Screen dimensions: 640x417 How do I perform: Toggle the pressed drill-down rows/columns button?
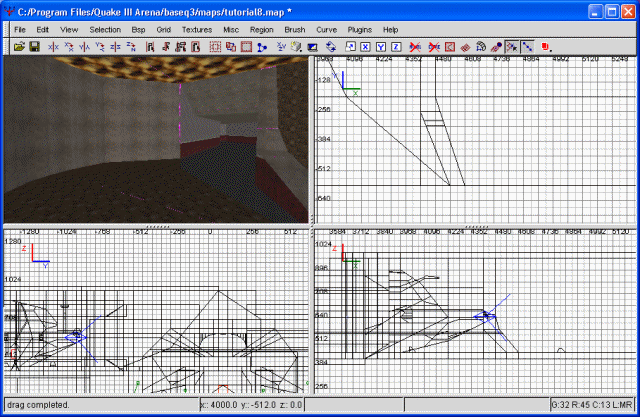tap(527, 47)
